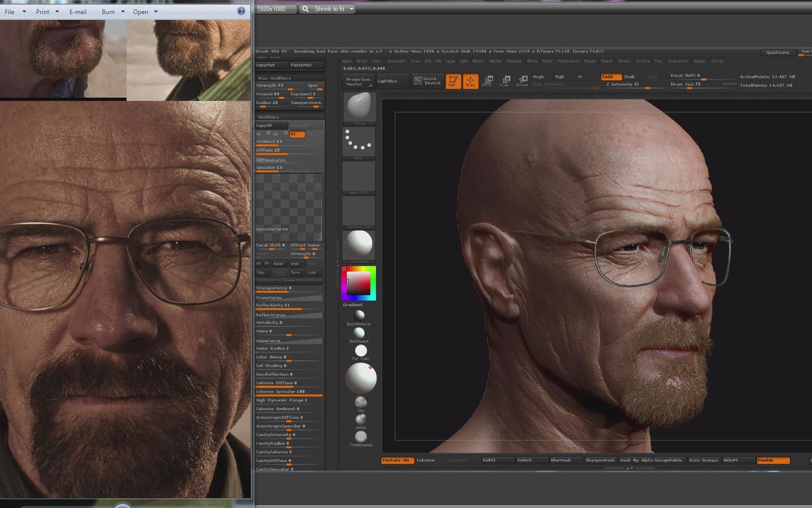Select the SkinShade4 material sphere

(360, 332)
